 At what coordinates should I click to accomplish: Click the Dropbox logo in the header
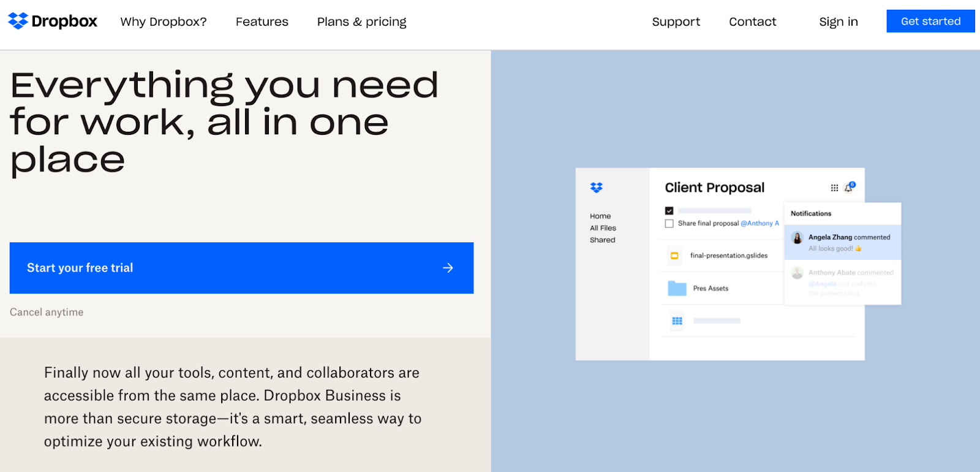click(x=53, y=21)
